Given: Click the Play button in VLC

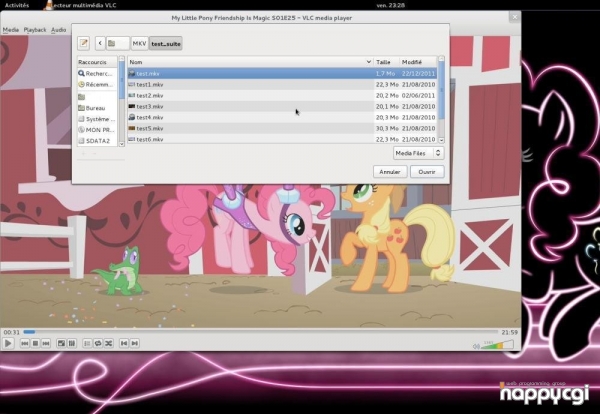Looking at the screenshot, I should tap(8, 343).
